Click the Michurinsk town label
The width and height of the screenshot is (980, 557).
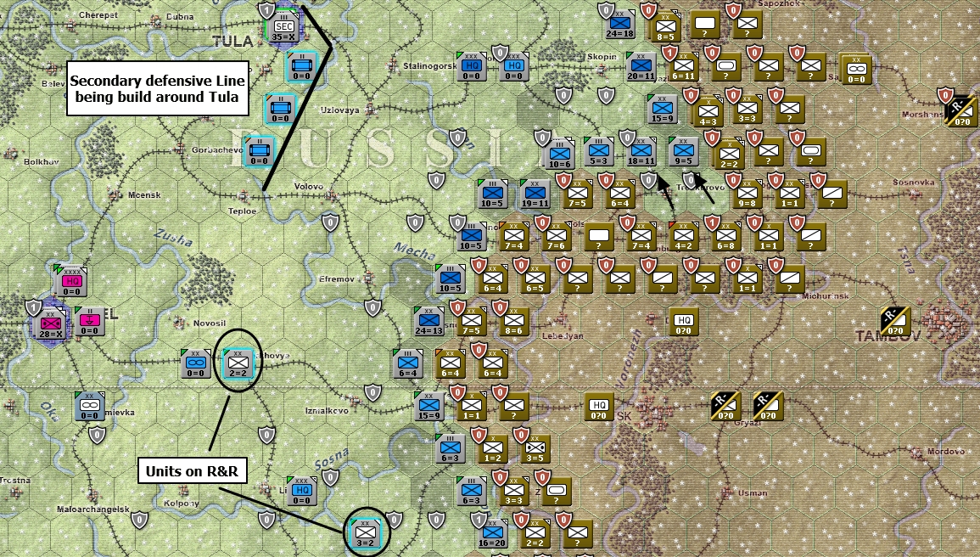coord(826,295)
